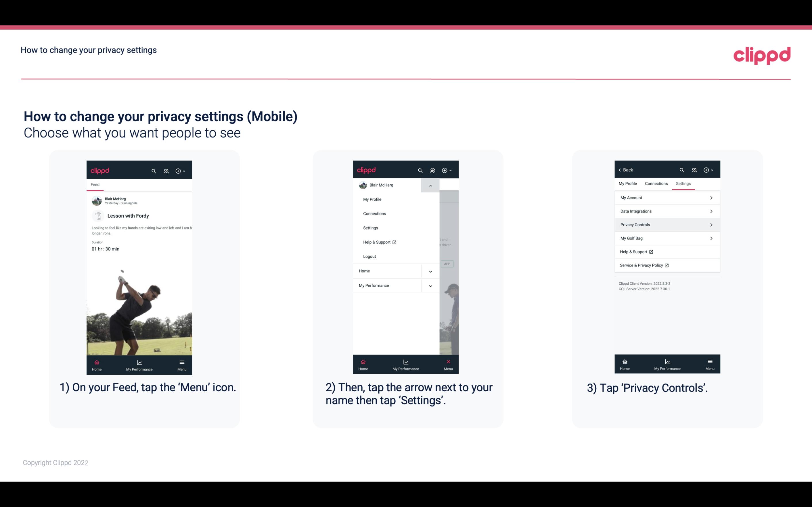Toggle Help & Support external link
This screenshot has height=507, width=812.
coord(667,251)
